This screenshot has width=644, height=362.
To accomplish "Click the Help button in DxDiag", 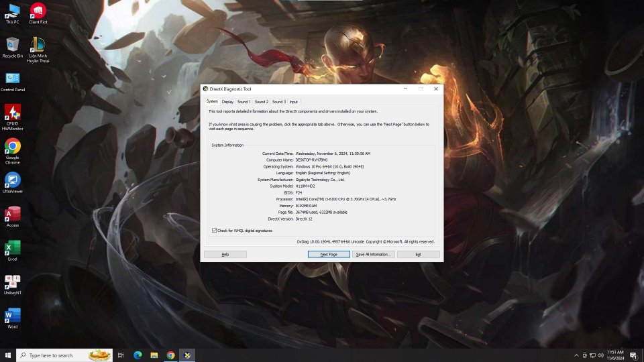I will point(225,255).
